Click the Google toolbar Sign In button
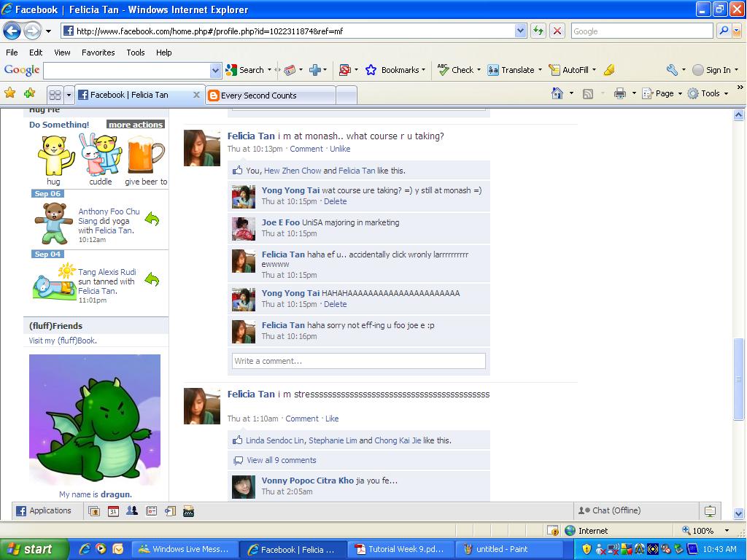This screenshot has height=560, width=747. coord(715,70)
